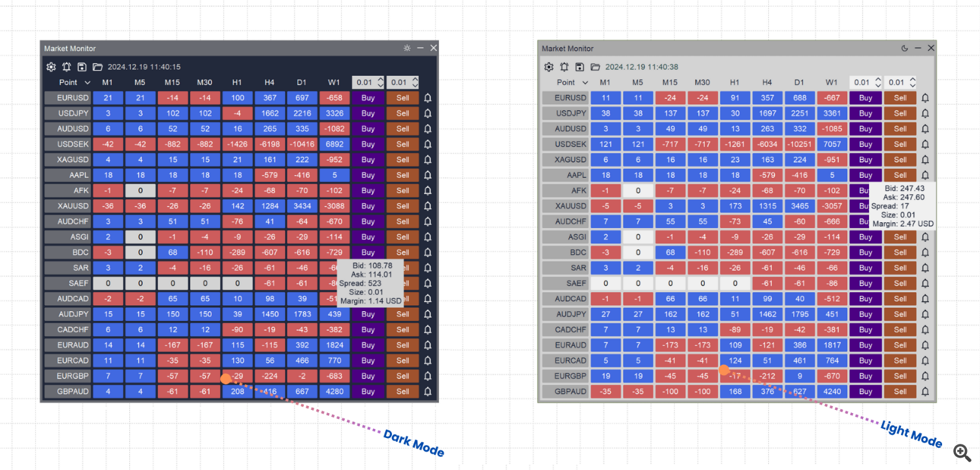Click XAUUSD symbol button in dark window
Viewport: 980px width, 470px height.
pyautogui.click(x=68, y=206)
